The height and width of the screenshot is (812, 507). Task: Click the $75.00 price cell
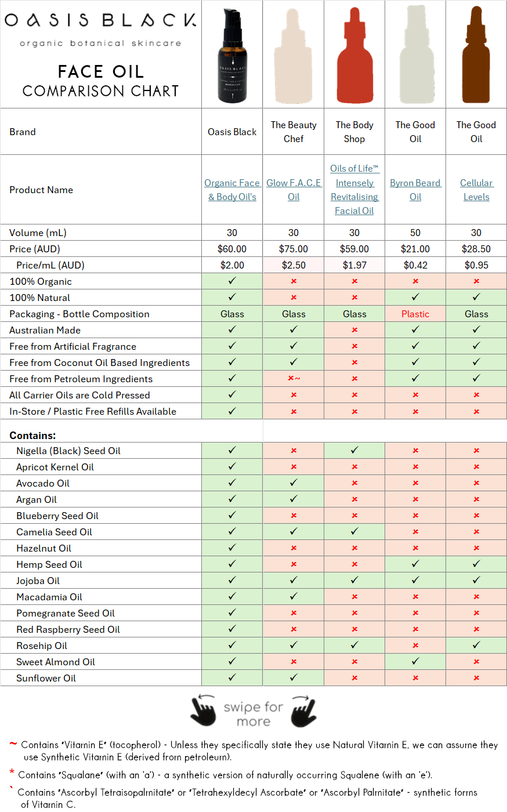pos(294,249)
